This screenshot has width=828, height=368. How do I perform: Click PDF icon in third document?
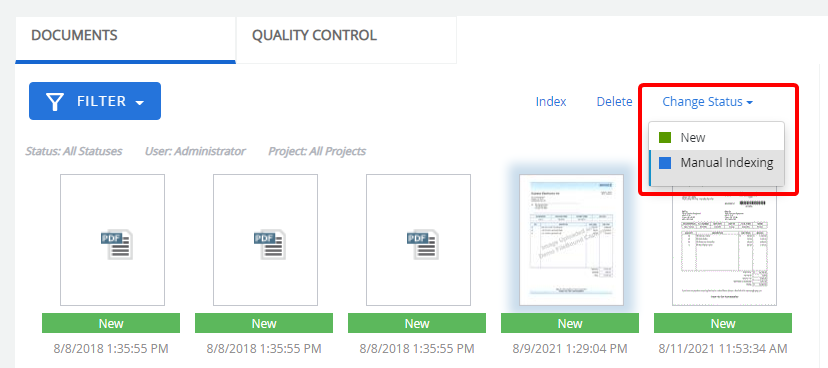click(x=422, y=244)
